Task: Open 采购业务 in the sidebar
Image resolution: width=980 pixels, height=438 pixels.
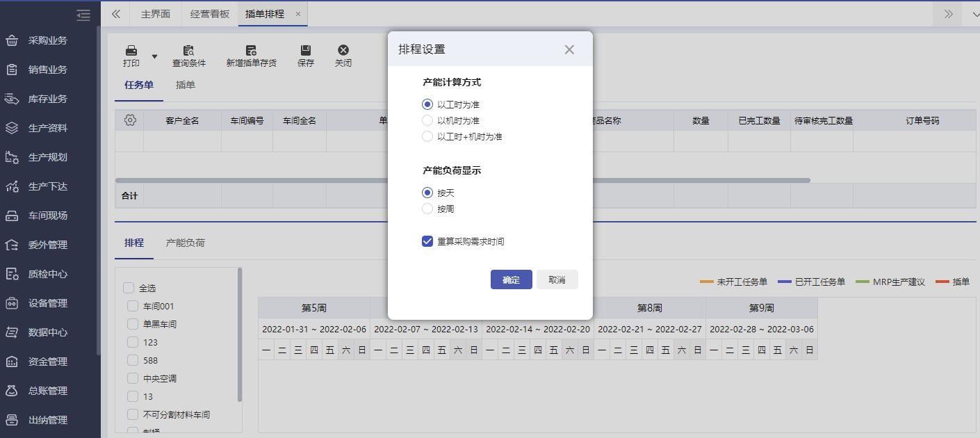Action: coord(47,40)
